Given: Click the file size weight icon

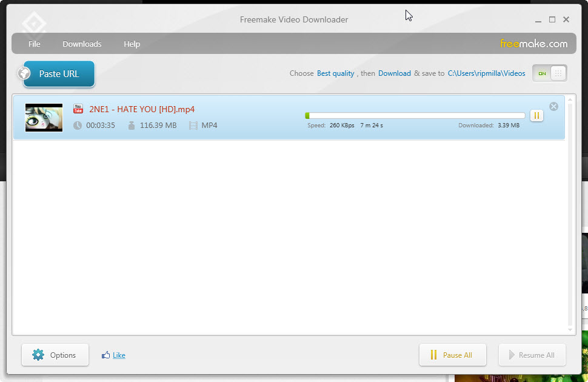Looking at the screenshot, I should click(x=132, y=126).
